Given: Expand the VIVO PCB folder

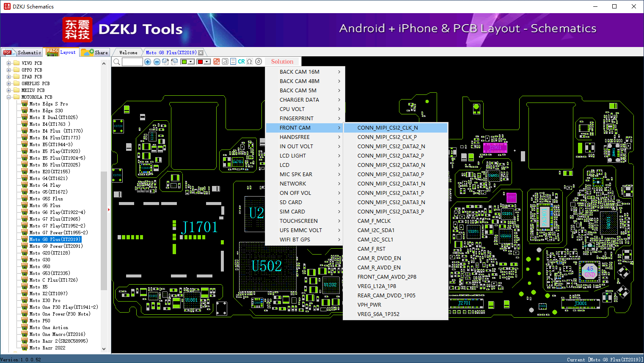Looking at the screenshot, I should [9, 63].
